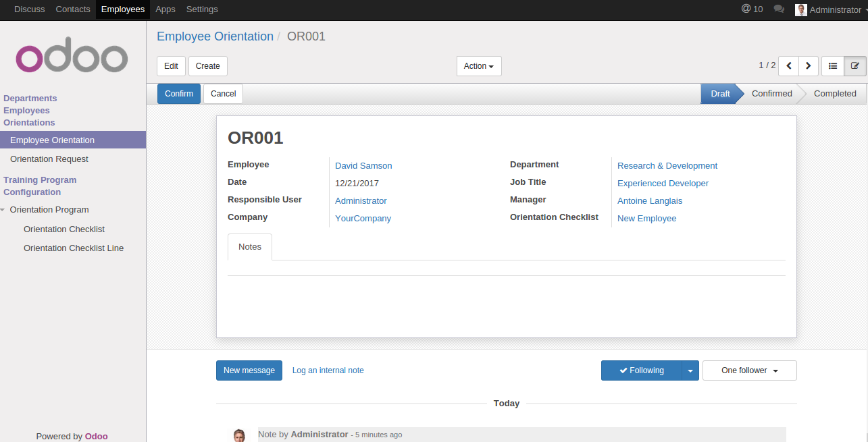The height and width of the screenshot is (442, 868).
Task: Cancel the orientation record
Action: click(224, 94)
